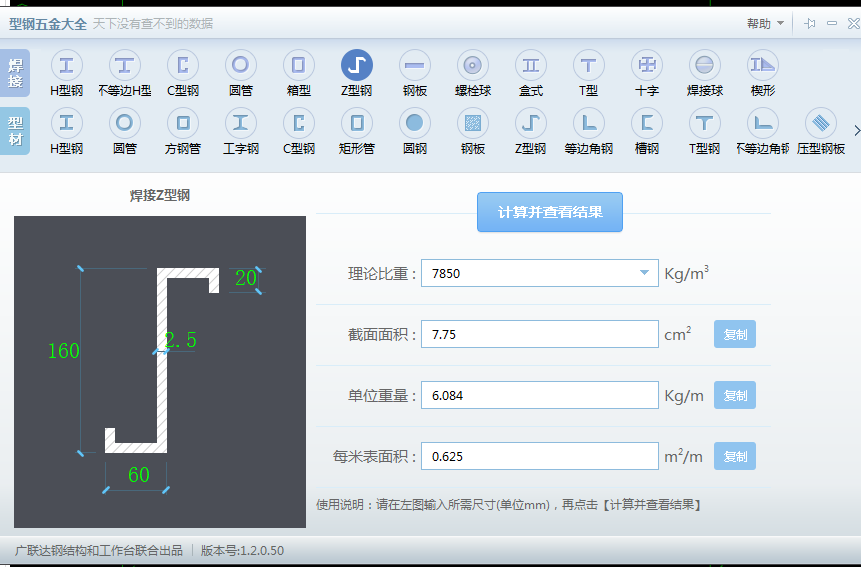Copy 截面面积 value with 复制 button
Screen dimensions: 861x567
735,334
